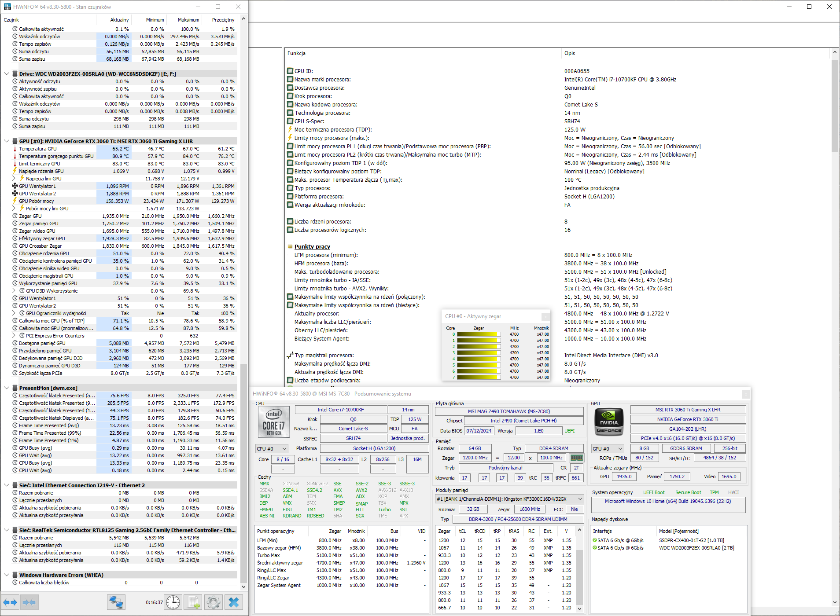Collapse the GPU RTX 3060 Ti sensor group
This screenshot has height=616, width=840.
pyautogui.click(x=7, y=141)
